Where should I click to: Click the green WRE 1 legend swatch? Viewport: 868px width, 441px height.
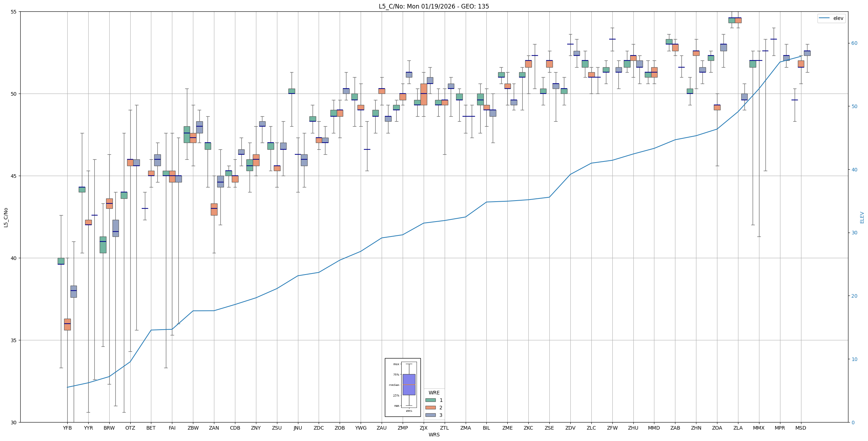430,400
